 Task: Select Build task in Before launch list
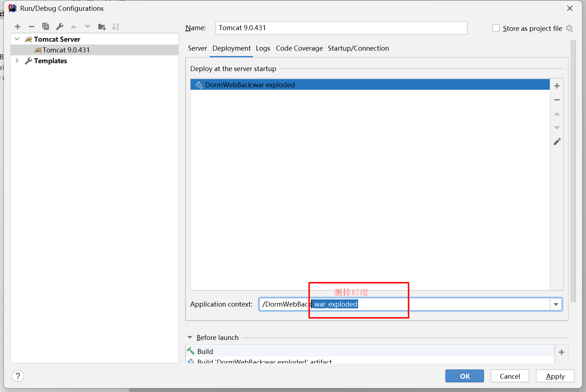click(370, 351)
